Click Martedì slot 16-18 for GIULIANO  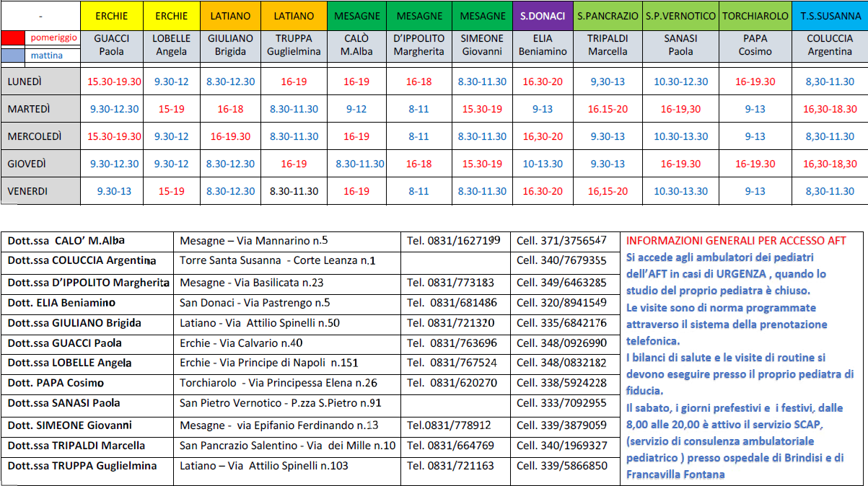(x=230, y=109)
